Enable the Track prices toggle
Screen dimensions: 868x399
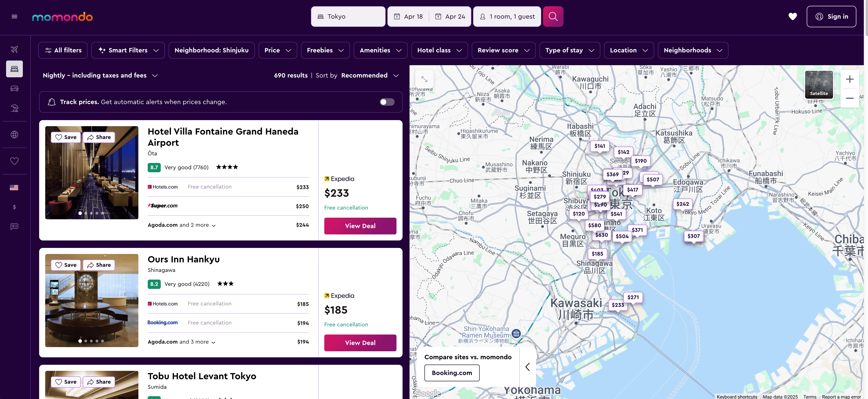(387, 102)
